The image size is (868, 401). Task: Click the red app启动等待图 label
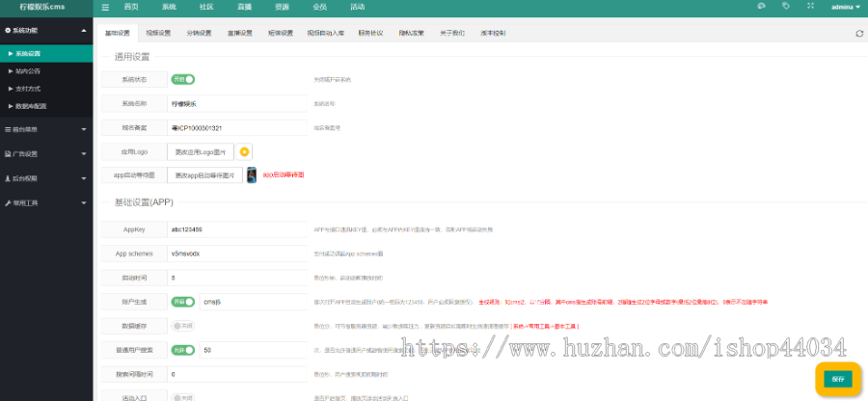coord(284,174)
